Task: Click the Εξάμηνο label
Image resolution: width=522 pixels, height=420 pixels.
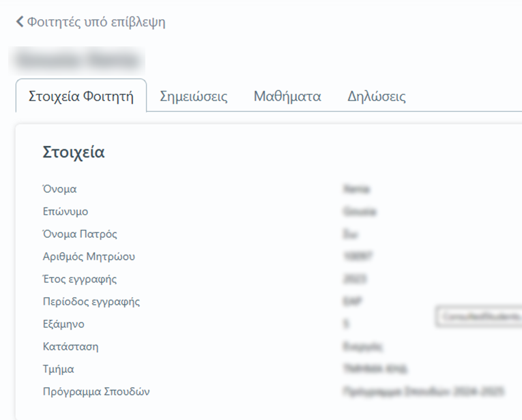Action: 63,325
